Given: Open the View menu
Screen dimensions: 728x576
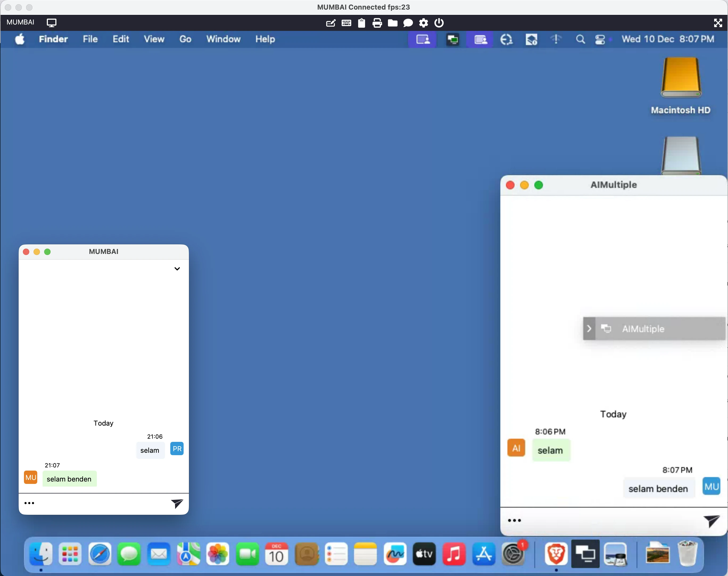Looking at the screenshot, I should (x=154, y=39).
